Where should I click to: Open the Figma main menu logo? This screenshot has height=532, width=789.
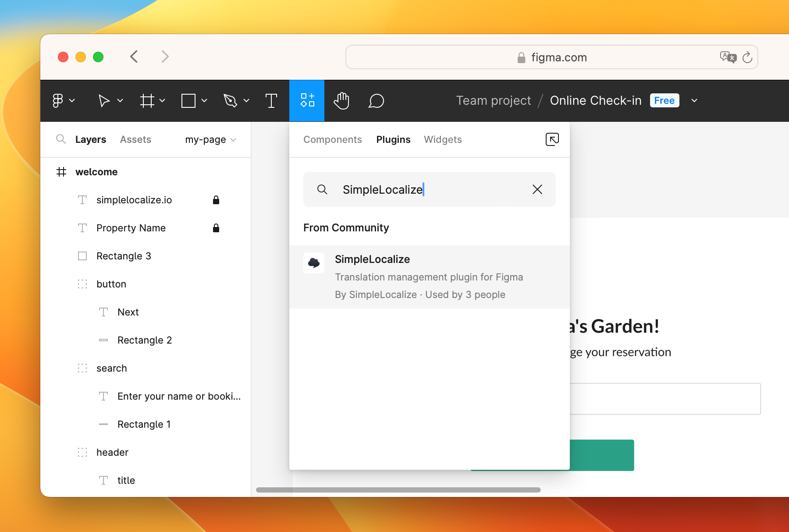[58, 101]
